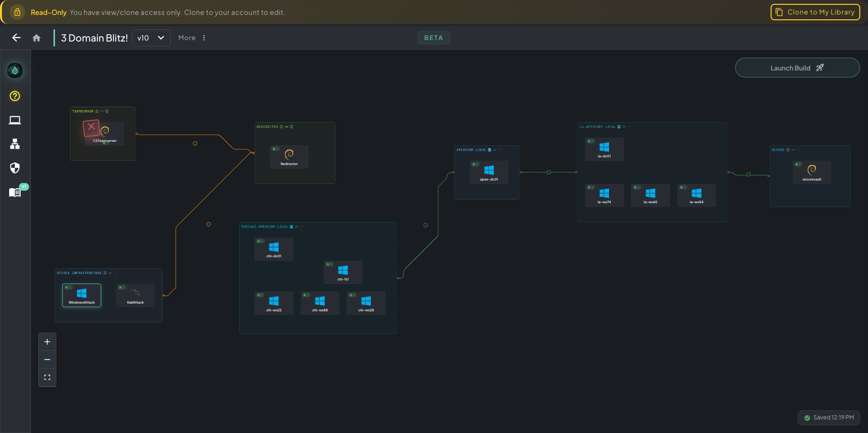
Task: Click the CHICAGO.APEXCORP.LOCAL group server icon
Action: click(291, 227)
